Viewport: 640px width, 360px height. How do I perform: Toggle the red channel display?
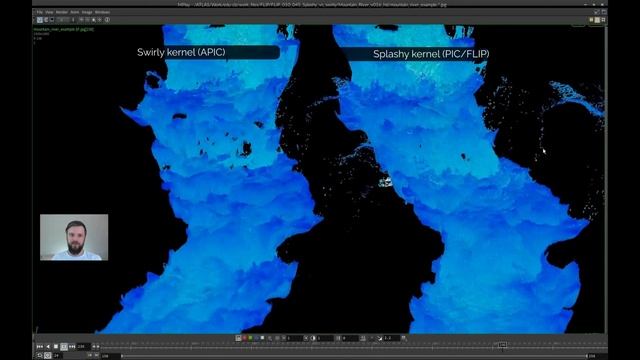(244, 338)
